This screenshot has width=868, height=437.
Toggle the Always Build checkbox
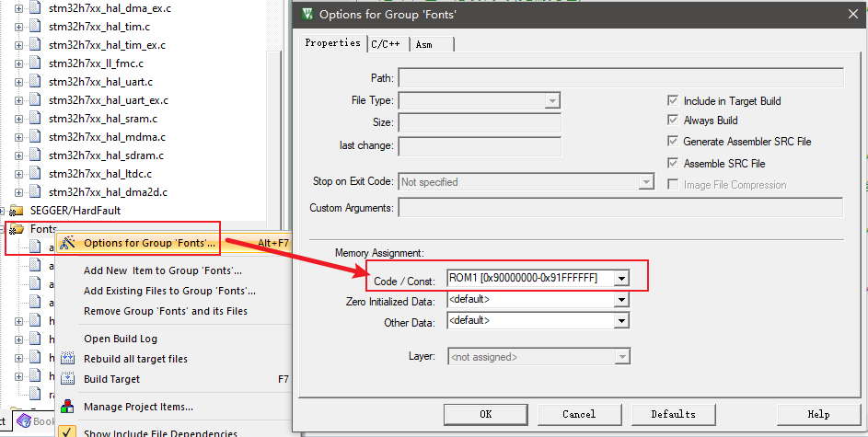(x=673, y=121)
